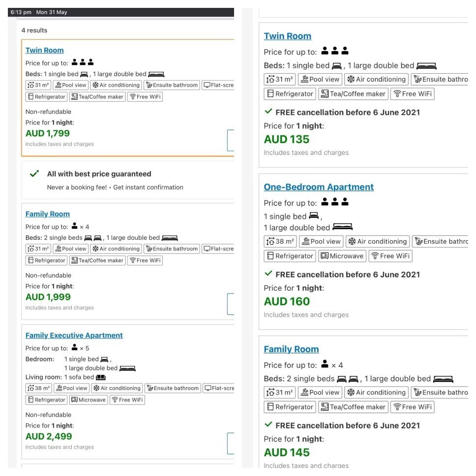Click the AUD 160 price text
This screenshot has height=476, width=476.
tap(287, 301)
